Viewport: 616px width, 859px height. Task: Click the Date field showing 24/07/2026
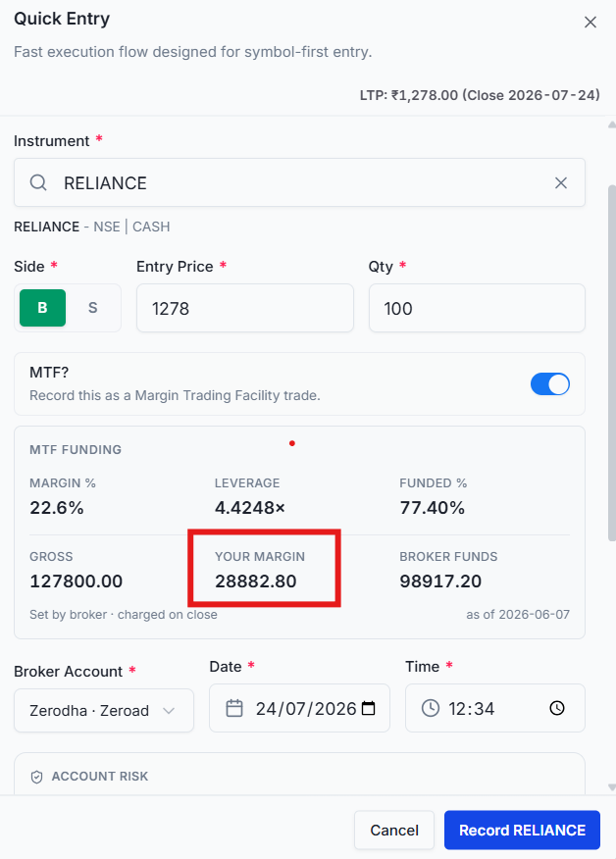tap(299, 708)
